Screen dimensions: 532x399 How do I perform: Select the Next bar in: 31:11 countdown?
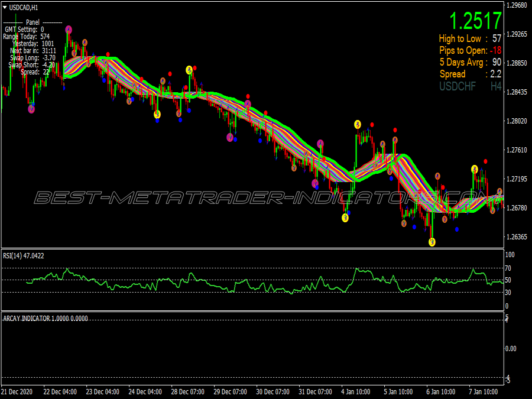coord(33,51)
